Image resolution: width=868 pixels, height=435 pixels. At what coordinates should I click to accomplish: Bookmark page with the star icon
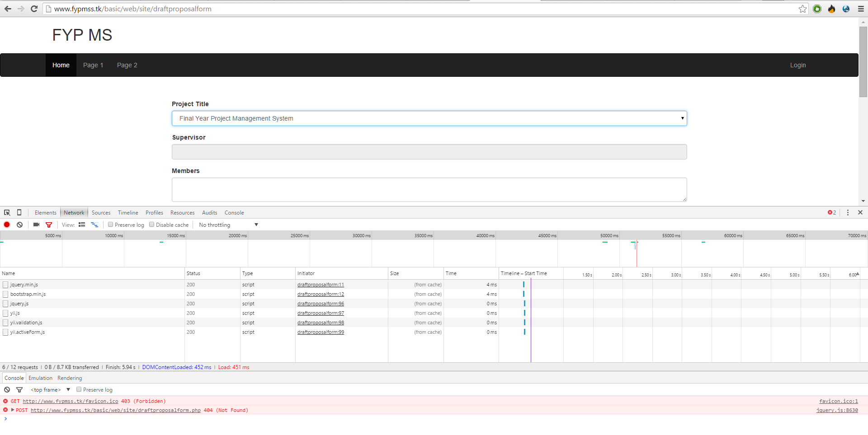pyautogui.click(x=802, y=9)
